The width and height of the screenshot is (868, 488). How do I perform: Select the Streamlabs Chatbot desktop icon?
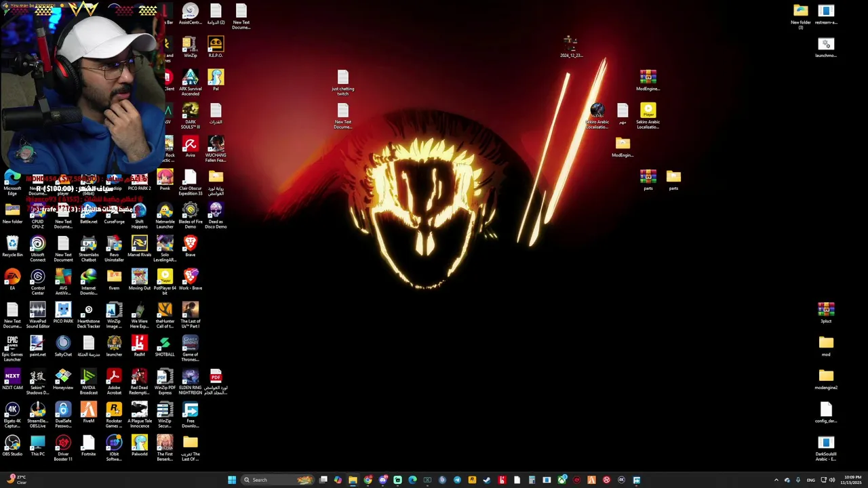click(88, 249)
